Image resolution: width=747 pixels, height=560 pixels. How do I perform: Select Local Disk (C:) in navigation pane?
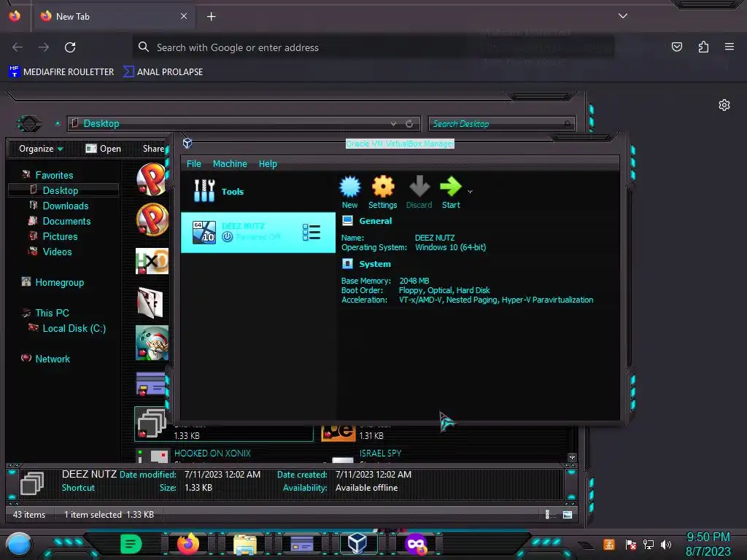coord(74,328)
